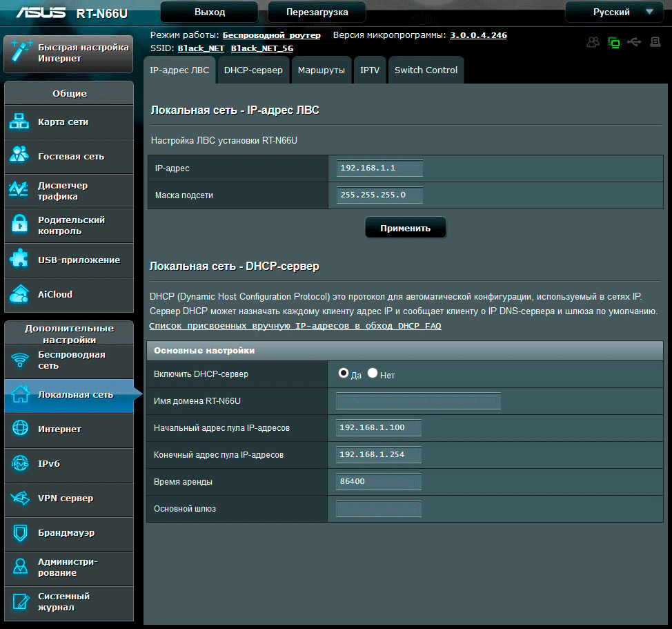Click the Black_NET_5G SSID link

(x=262, y=48)
